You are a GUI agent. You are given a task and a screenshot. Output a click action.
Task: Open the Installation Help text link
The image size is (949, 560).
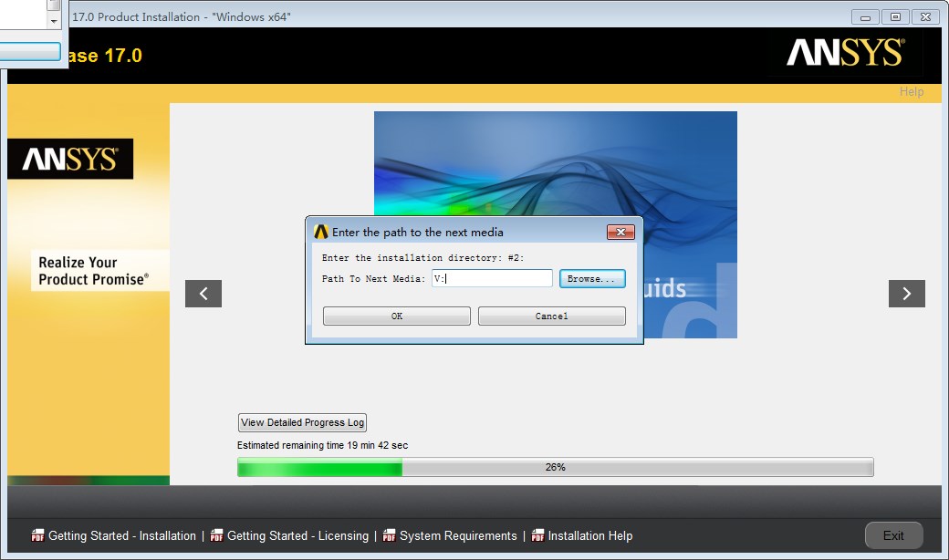coord(589,535)
